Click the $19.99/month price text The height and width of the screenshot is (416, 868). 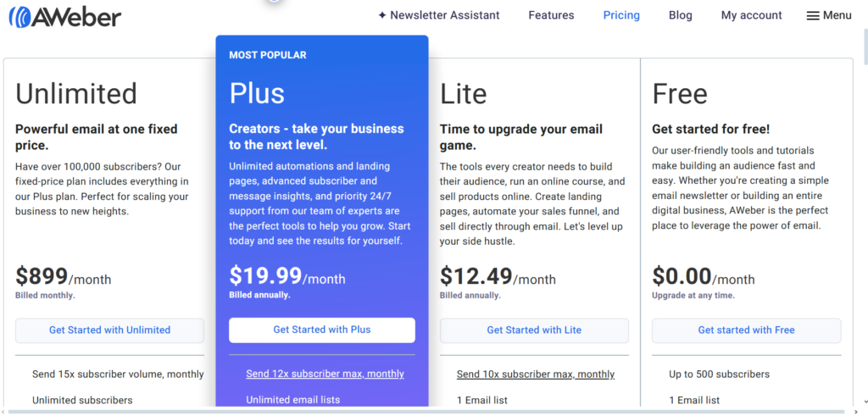287,276
